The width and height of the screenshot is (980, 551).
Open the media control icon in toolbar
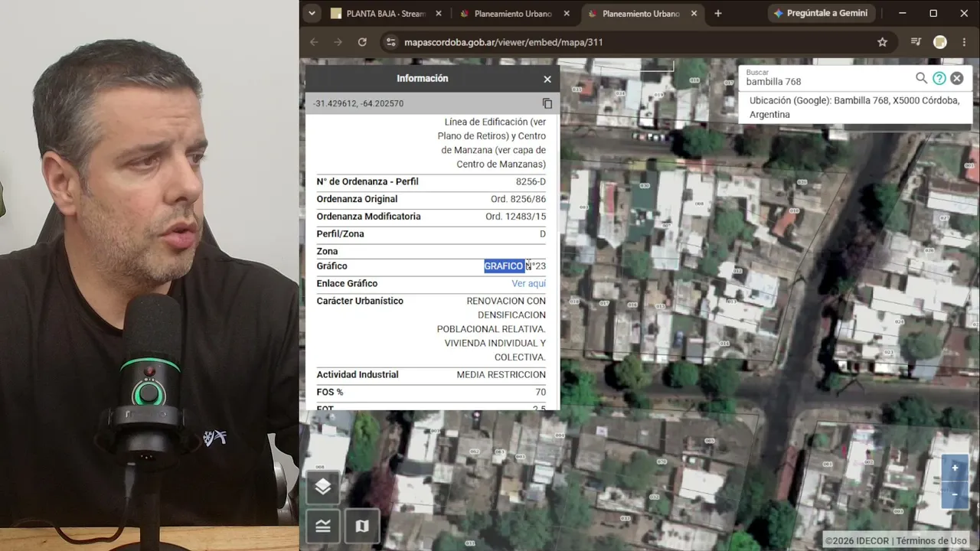point(916,42)
